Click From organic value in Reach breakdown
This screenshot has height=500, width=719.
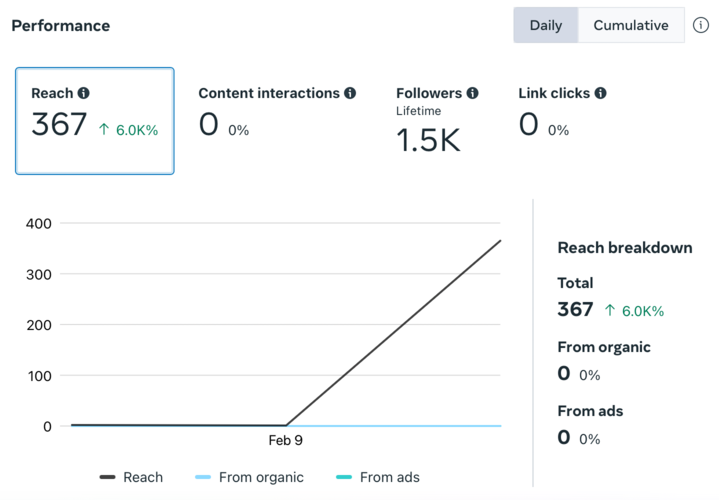[564, 374]
